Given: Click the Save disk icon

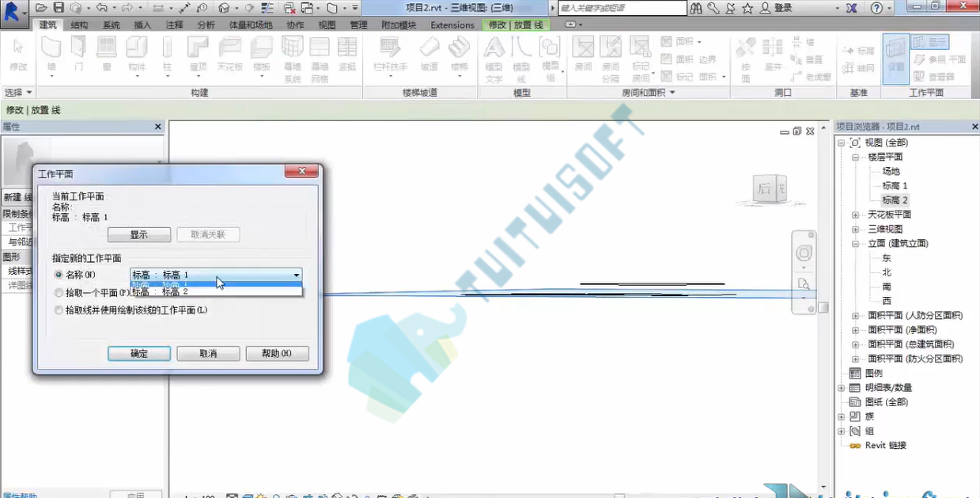Looking at the screenshot, I should (58, 8).
